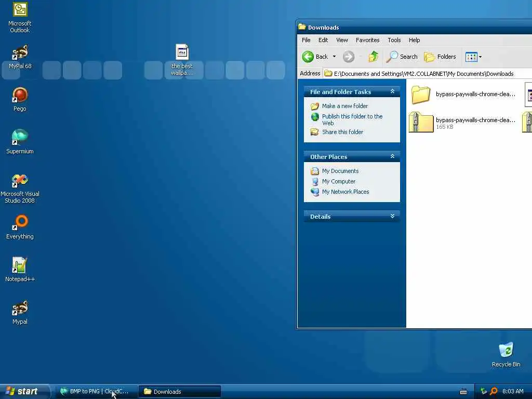Click the 8:03 AM system clock
The image size is (532, 399).
[513, 391]
